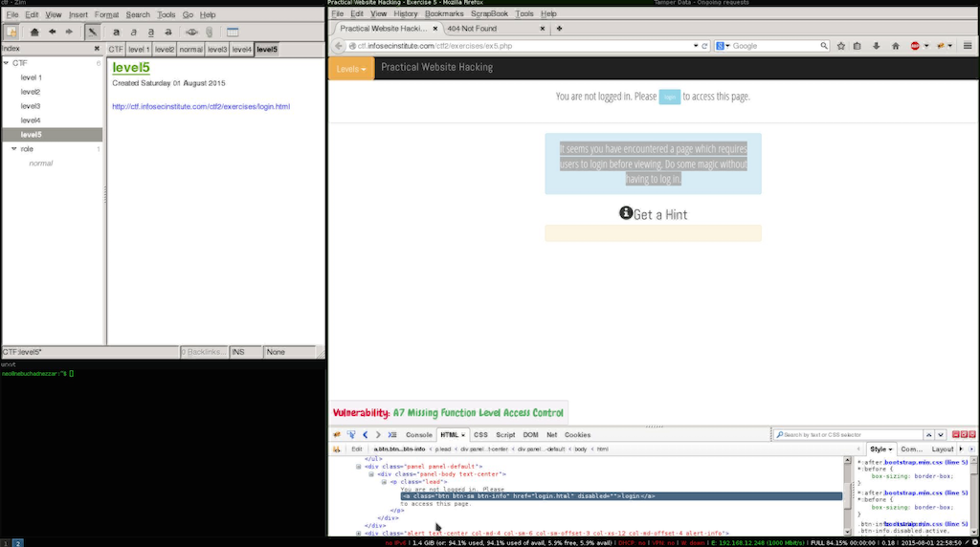Toggle bold formatting in Zim
The image size is (980, 547).
click(116, 32)
